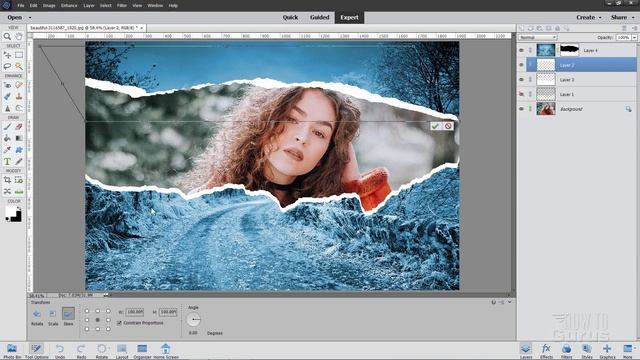Click the background color swatch
Viewport: 640px width, 360px height.
click(17, 217)
